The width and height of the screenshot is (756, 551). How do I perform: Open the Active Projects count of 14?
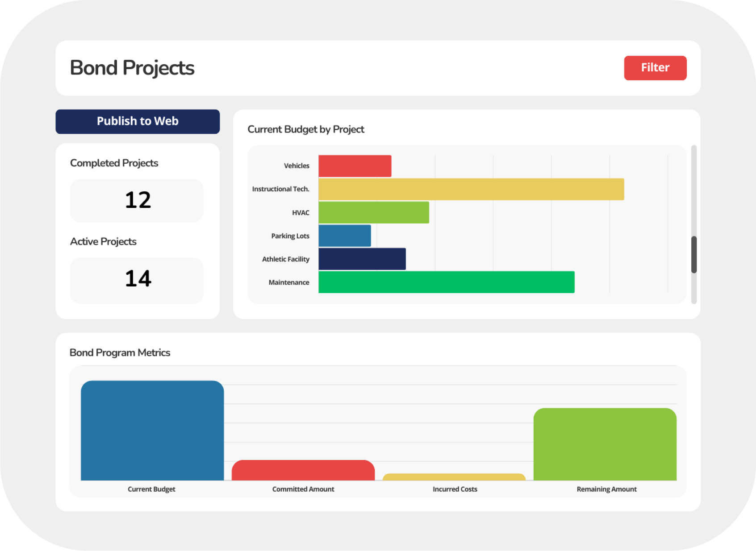tap(137, 279)
